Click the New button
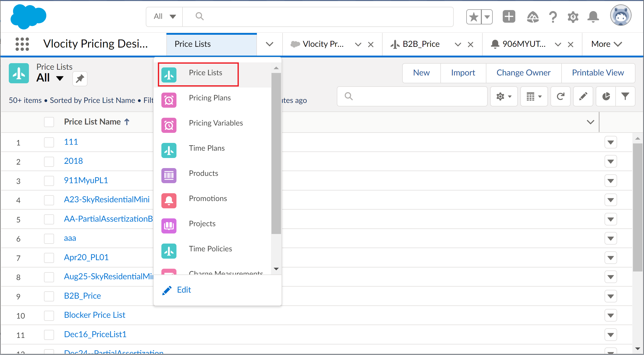 click(422, 73)
